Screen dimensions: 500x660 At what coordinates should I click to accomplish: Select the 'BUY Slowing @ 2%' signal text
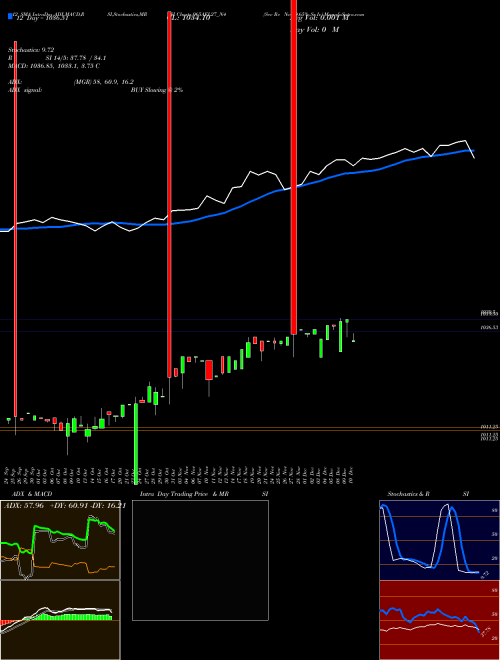tap(157, 90)
